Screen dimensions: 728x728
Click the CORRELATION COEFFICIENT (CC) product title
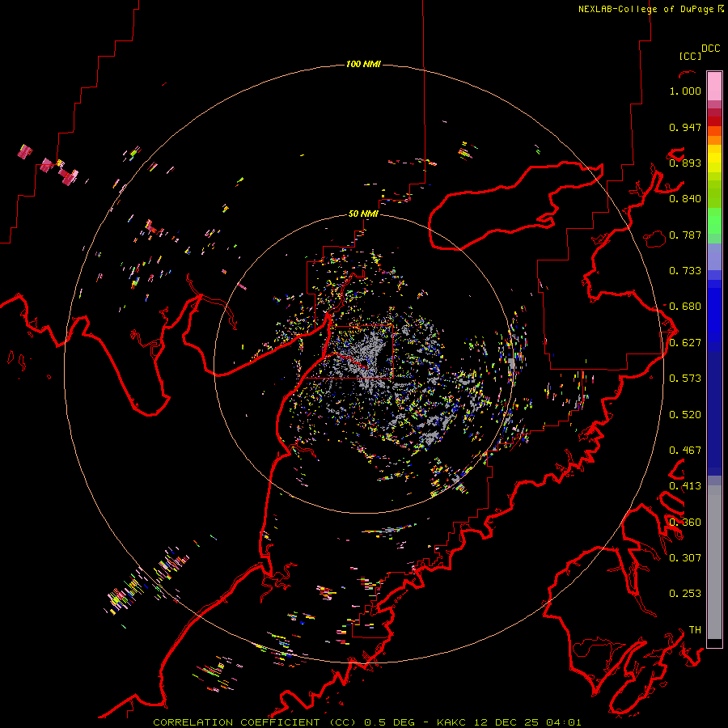point(255,722)
